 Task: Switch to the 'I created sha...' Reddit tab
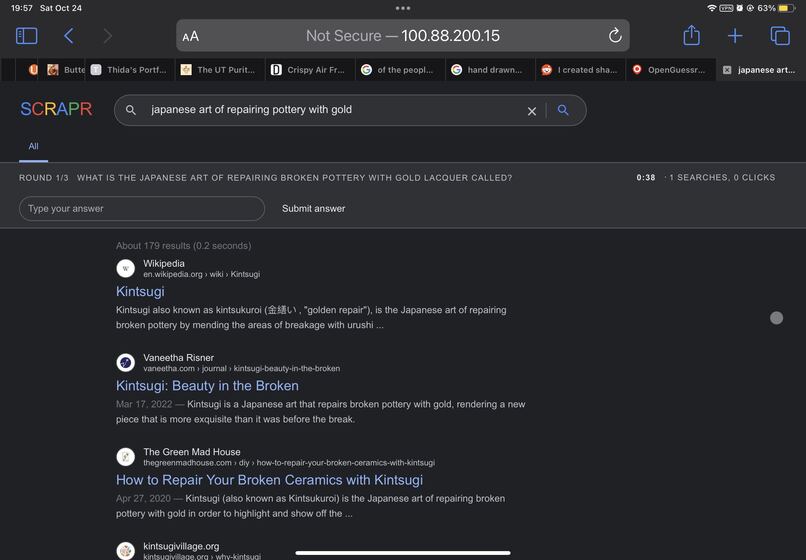point(581,69)
